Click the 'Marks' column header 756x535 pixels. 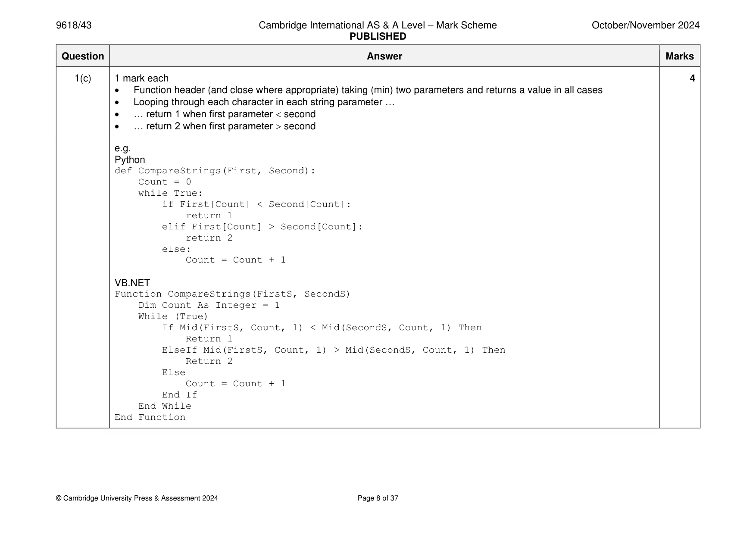680,56
